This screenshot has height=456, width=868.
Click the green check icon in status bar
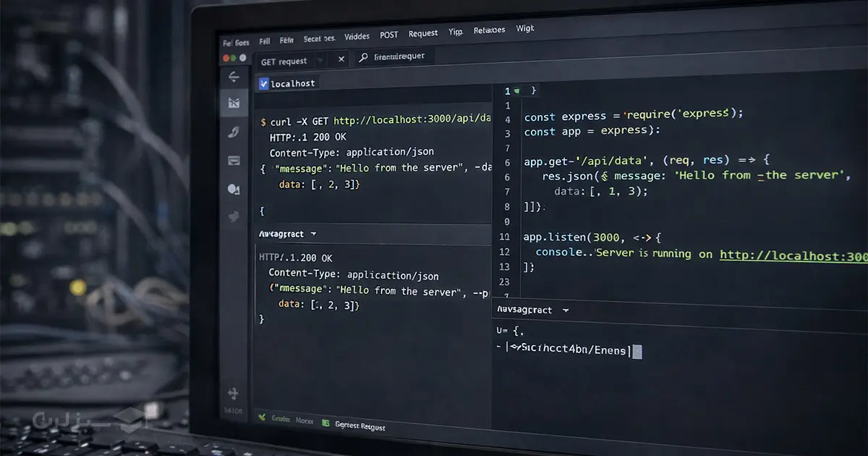point(262,418)
